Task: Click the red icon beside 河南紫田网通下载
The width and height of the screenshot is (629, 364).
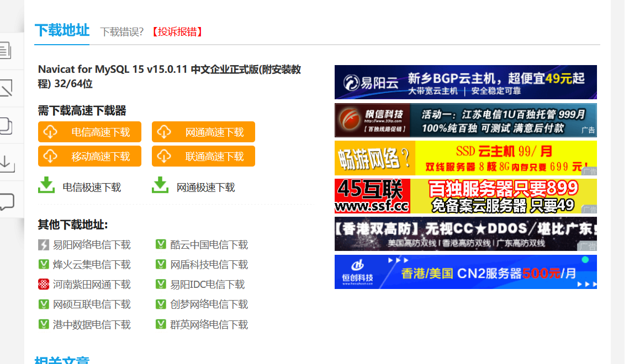Action: tap(43, 285)
